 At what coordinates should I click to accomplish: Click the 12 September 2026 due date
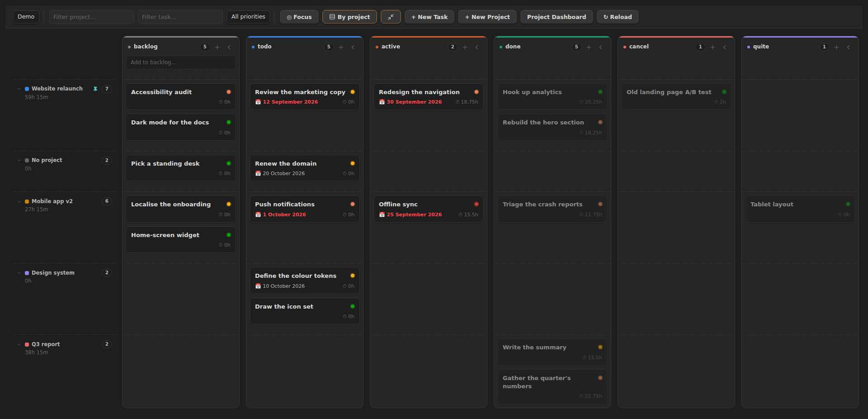click(x=290, y=102)
